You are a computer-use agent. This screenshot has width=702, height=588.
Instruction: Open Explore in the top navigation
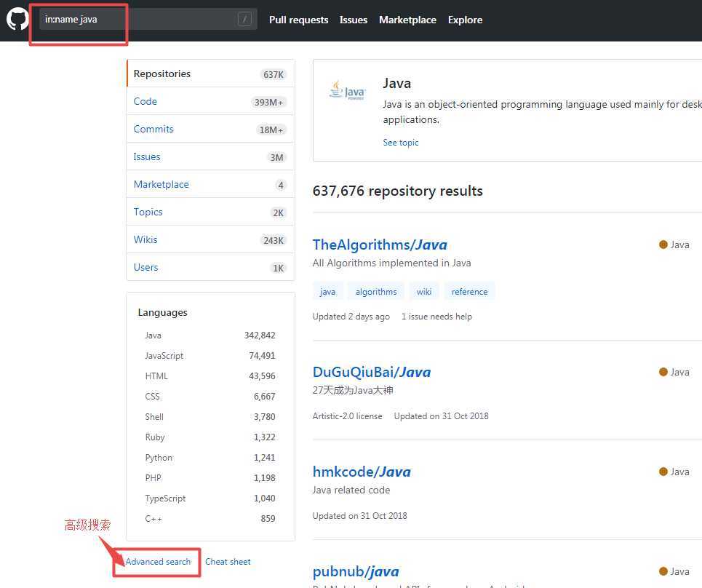pos(465,20)
